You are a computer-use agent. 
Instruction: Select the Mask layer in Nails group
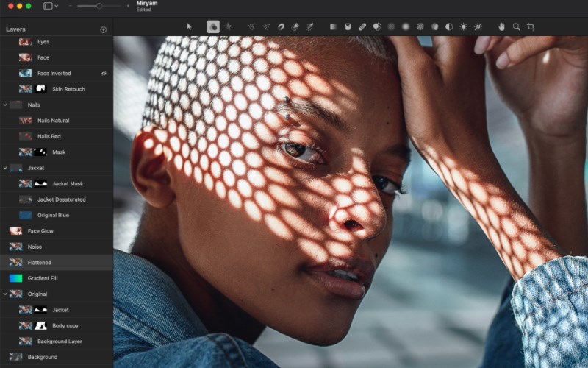(57, 152)
